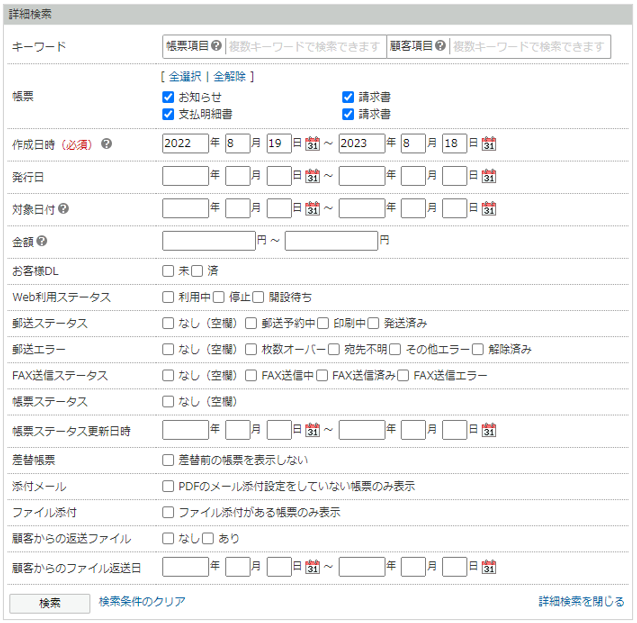Click 作成日時 end year field 2023
The image size is (637, 623).
coord(362,143)
